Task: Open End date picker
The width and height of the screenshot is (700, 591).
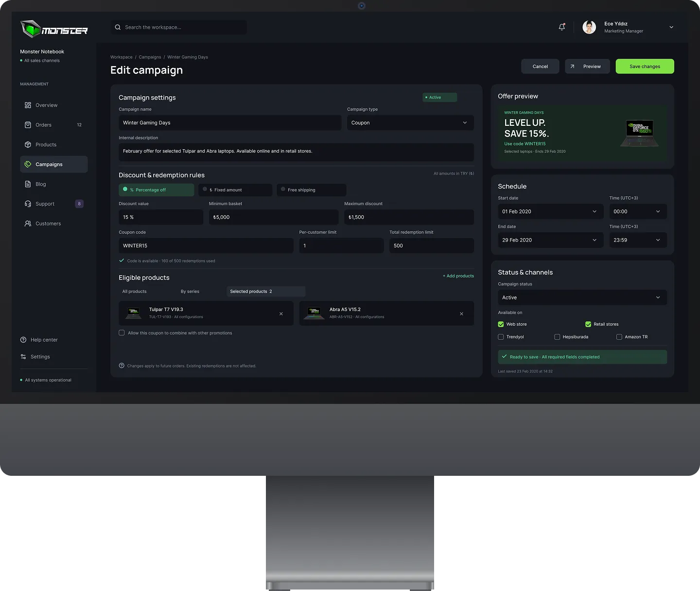Action: tap(551, 240)
